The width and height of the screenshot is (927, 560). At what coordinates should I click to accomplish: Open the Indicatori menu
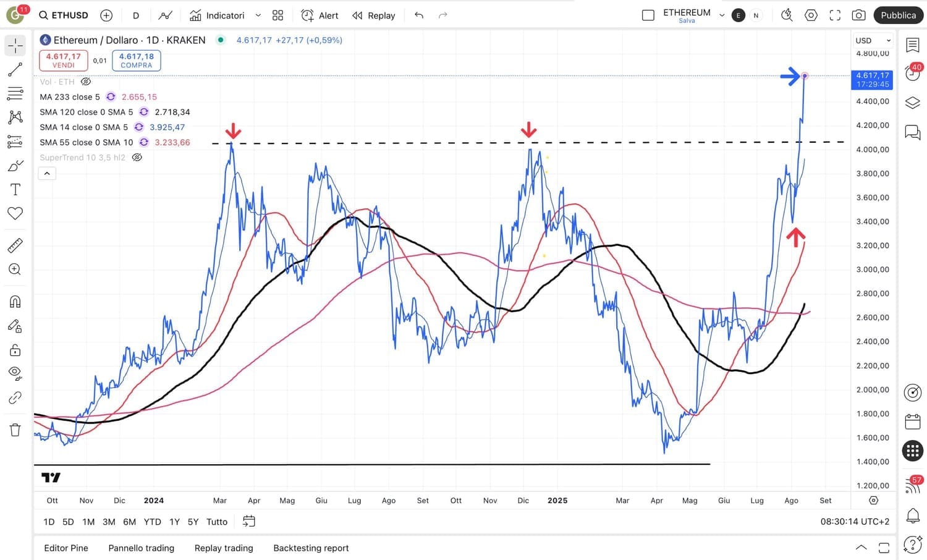coord(217,15)
